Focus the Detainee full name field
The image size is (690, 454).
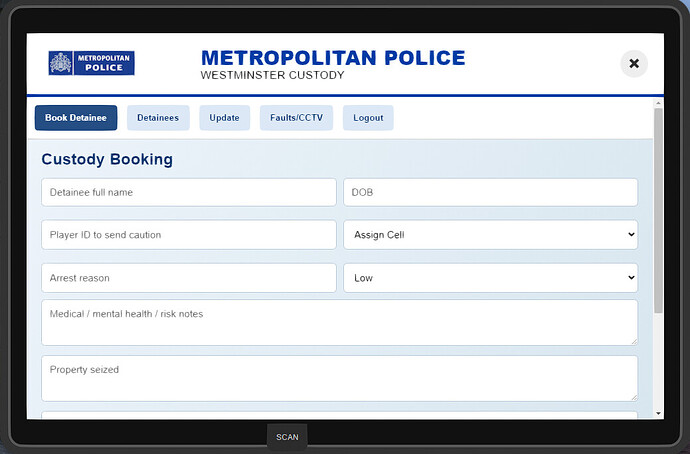tap(189, 192)
